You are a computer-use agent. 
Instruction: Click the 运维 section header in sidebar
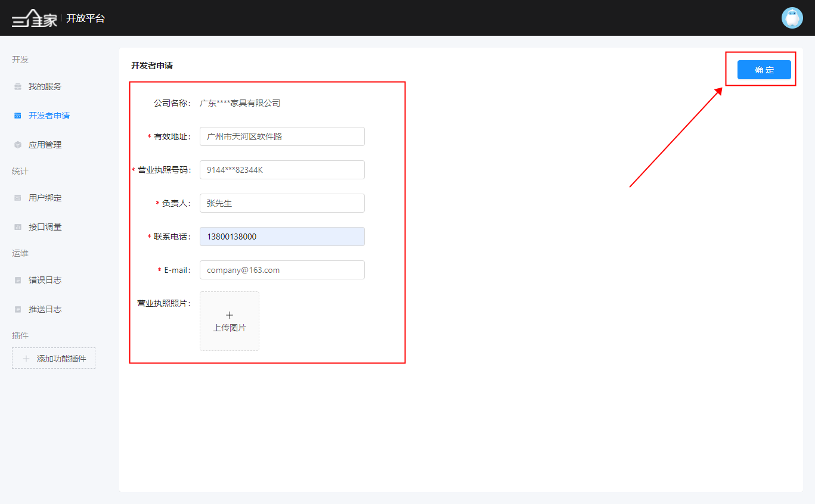(20, 253)
